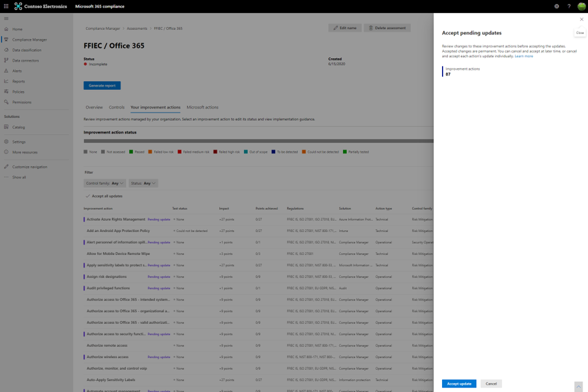Screen dimensions: 588x392
Task: Click the Failed high risk legend swatch
Action: pos(215,152)
